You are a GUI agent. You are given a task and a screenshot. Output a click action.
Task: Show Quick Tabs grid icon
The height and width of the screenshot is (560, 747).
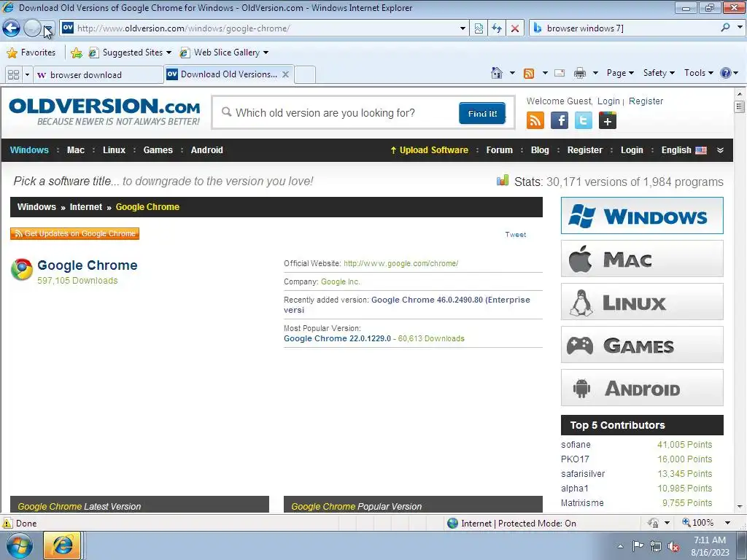14,75
